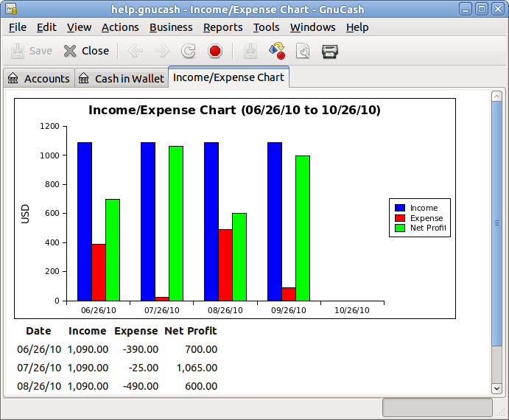Click the chart title Income/Expense Chart

[234, 110]
